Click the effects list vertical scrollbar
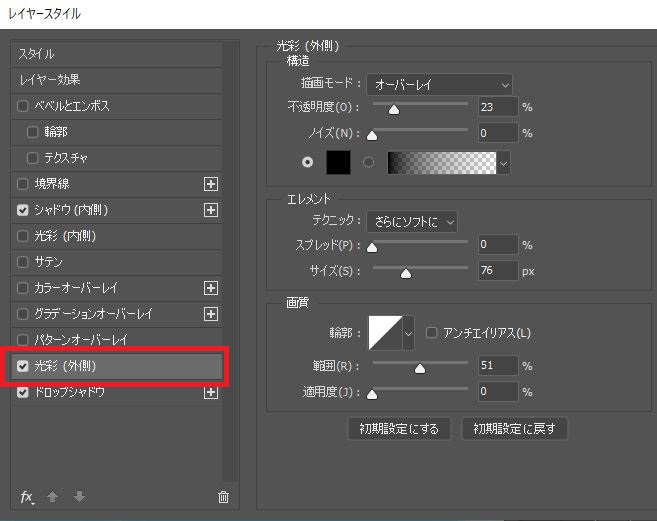 230,262
